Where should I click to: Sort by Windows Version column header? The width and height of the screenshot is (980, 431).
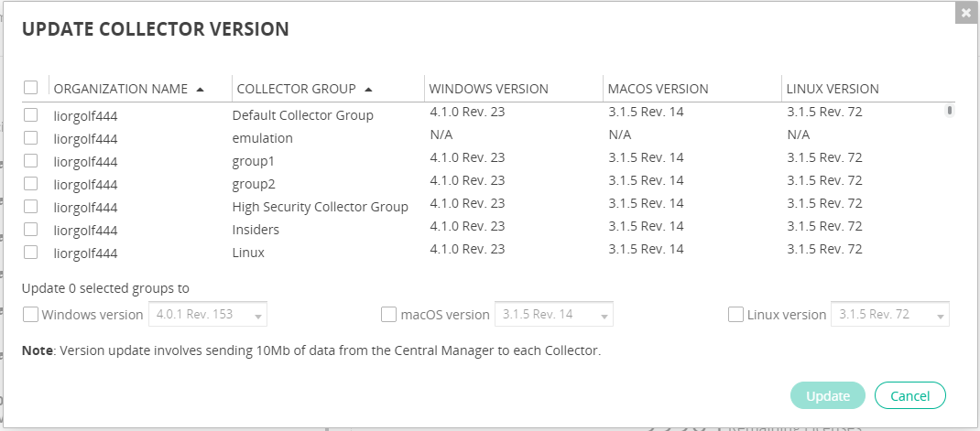point(488,89)
